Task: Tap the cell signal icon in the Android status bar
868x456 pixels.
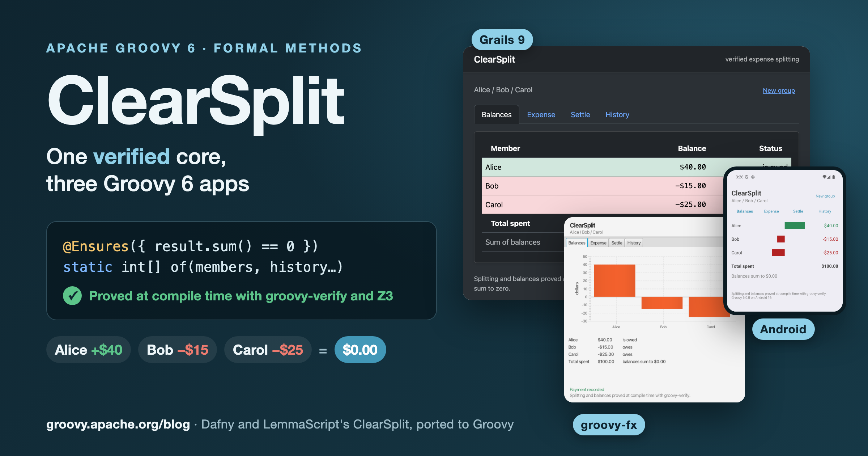Action: pos(829,177)
